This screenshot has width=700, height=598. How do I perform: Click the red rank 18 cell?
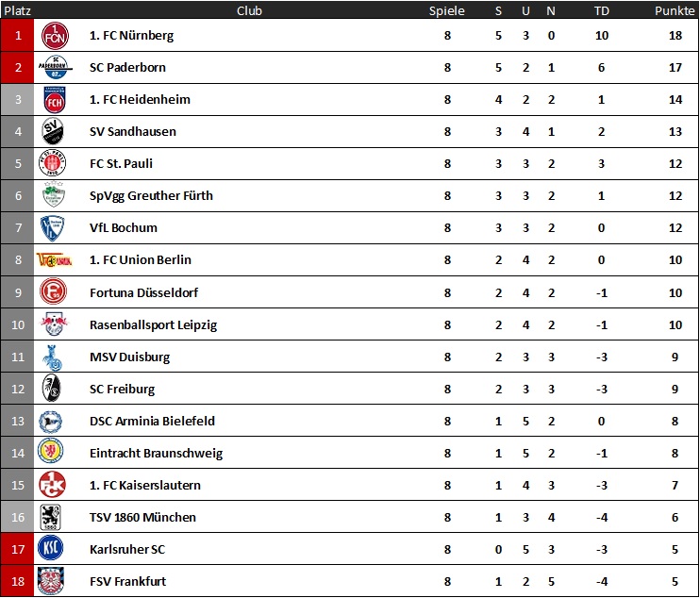pyautogui.click(x=17, y=581)
